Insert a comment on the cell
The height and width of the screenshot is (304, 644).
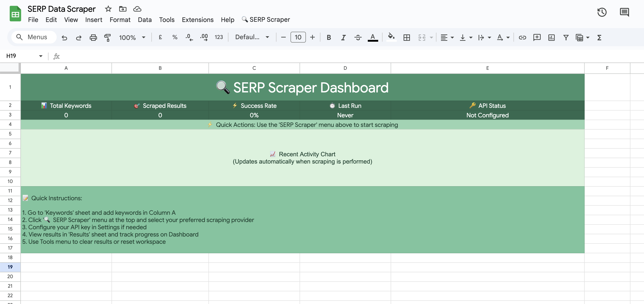pos(537,38)
